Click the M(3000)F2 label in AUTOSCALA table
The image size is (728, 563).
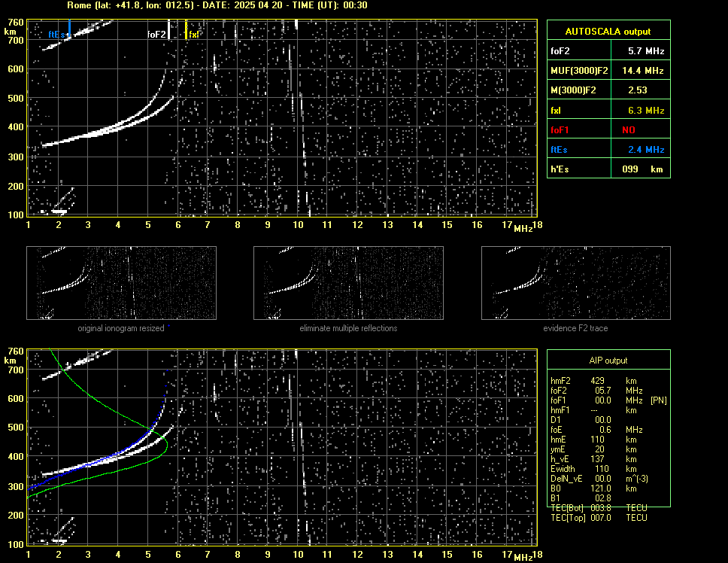click(573, 90)
